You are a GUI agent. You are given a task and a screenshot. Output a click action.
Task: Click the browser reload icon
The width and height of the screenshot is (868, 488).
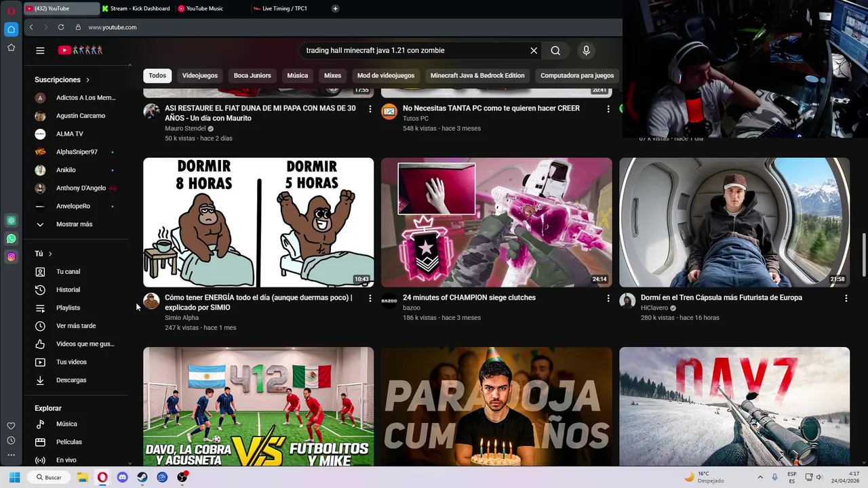(x=61, y=27)
